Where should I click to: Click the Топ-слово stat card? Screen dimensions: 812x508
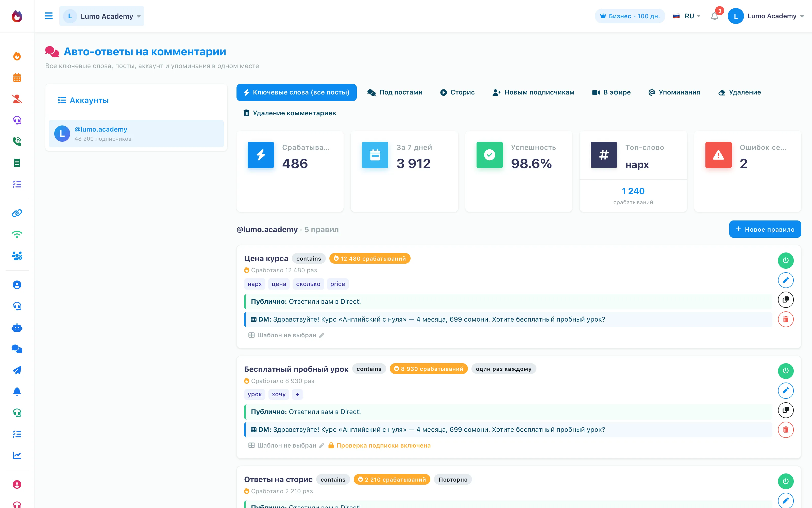(x=633, y=171)
